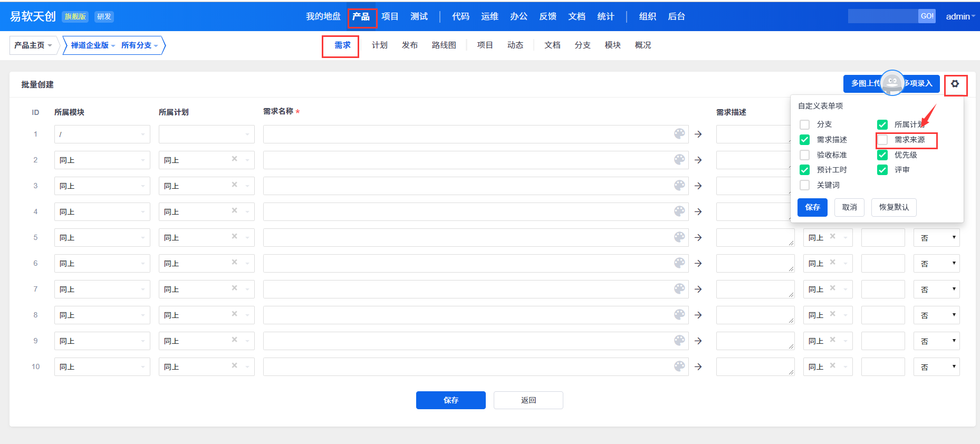Click the arrow icon beside row 1 name field

[x=698, y=134]
